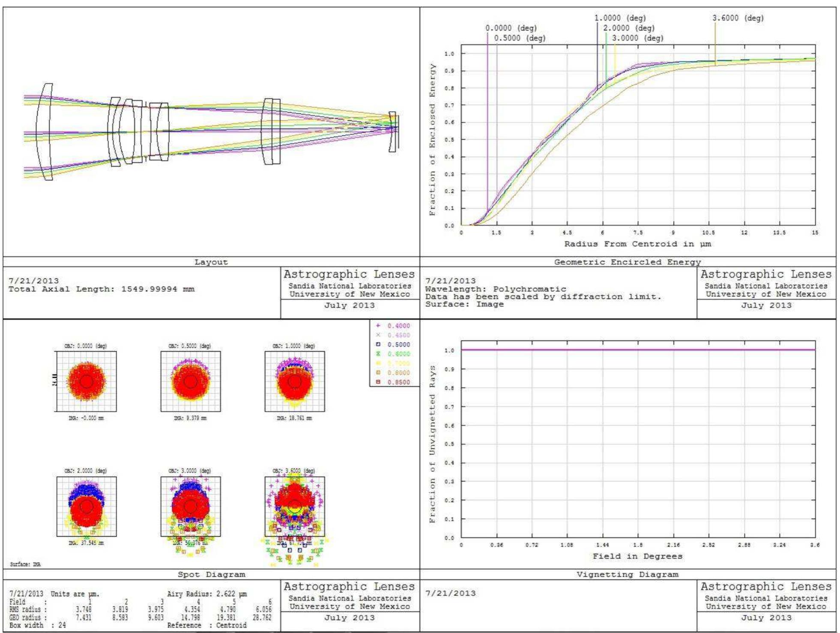The image size is (840, 633).
Task: Click the 'IMA: 37.545 mm' caption
Action: point(86,543)
